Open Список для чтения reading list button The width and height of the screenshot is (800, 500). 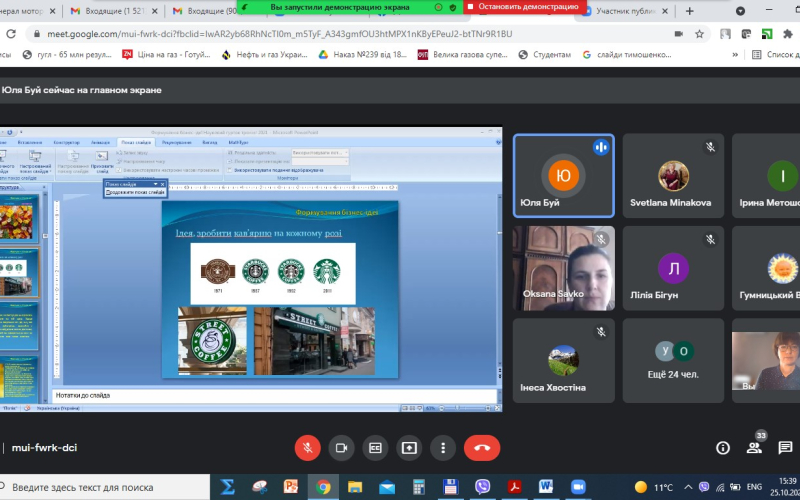[x=776, y=55]
